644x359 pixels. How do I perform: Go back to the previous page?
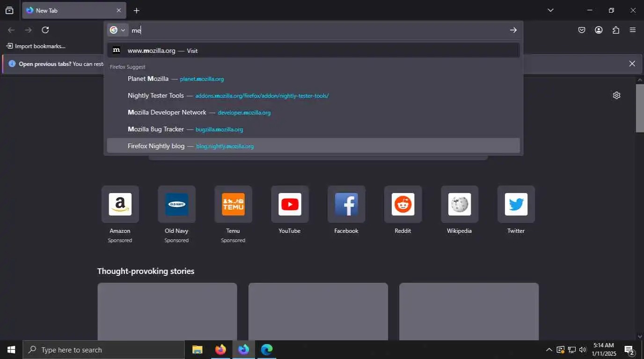(x=11, y=30)
